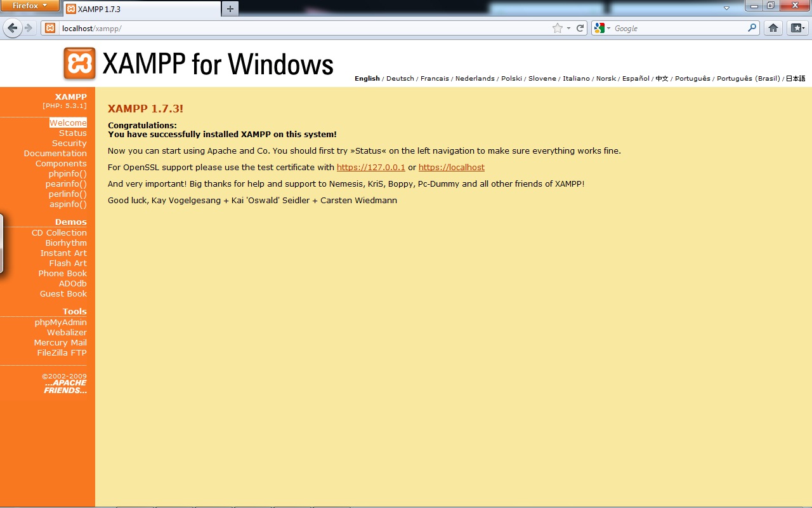812x508 pixels.
Task: Open the ADOdb demo
Action: tap(73, 283)
